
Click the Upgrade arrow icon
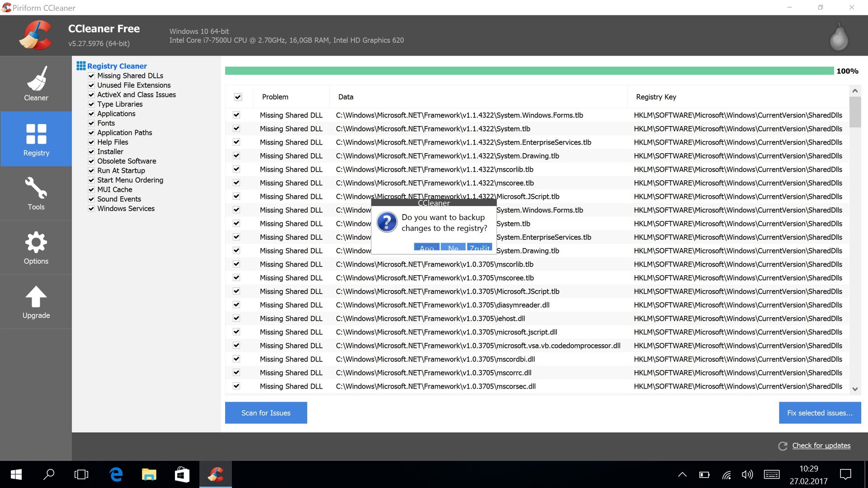coord(36,297)
